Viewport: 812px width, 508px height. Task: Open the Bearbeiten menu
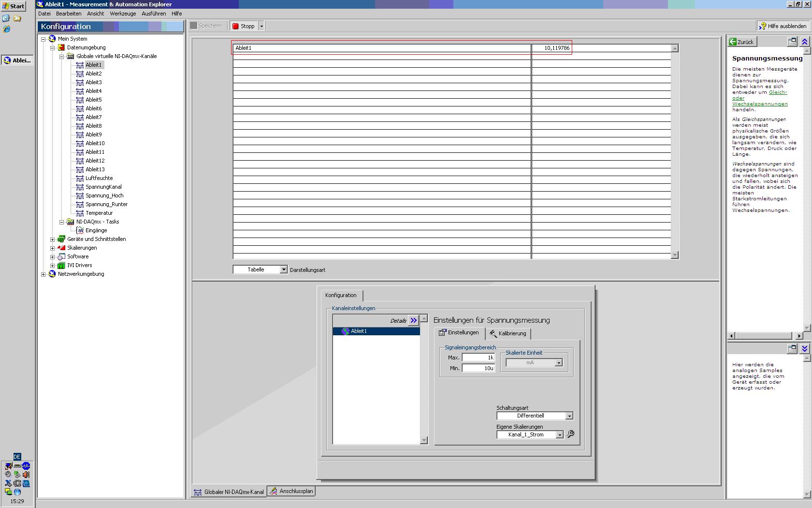[x=69, y=14]
